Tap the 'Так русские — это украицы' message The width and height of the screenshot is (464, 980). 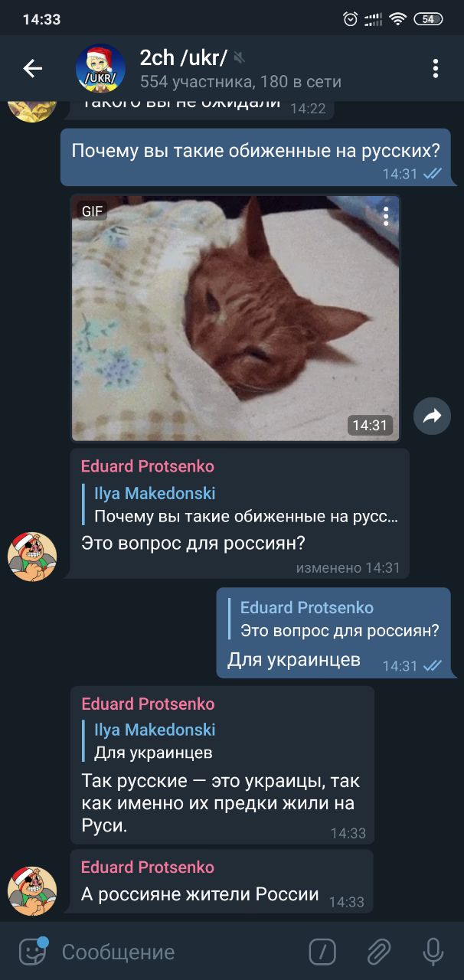click(221, 804)
